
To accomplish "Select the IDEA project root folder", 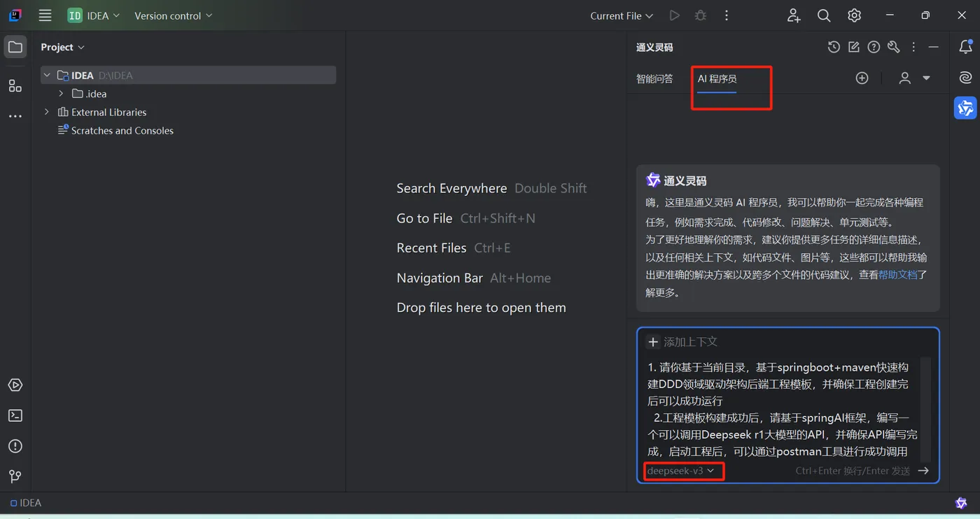I will point(188,75).
